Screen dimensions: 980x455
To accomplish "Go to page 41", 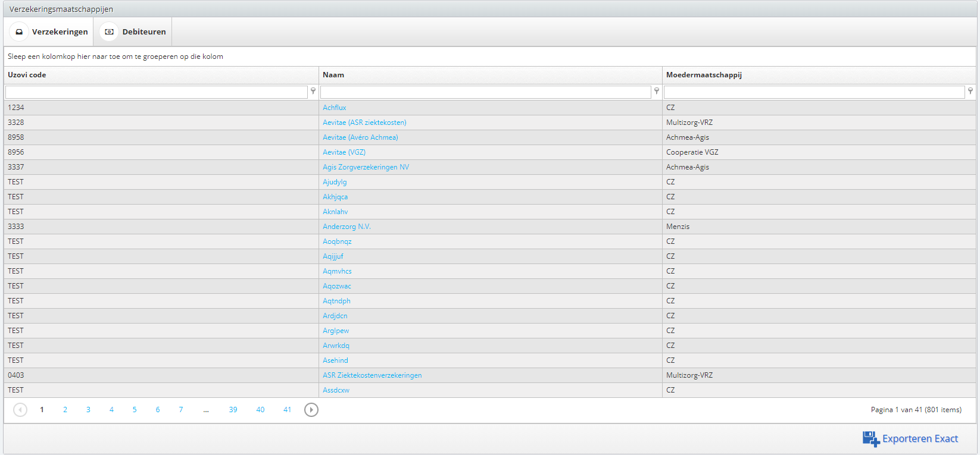I will click(x=287, y=410).
